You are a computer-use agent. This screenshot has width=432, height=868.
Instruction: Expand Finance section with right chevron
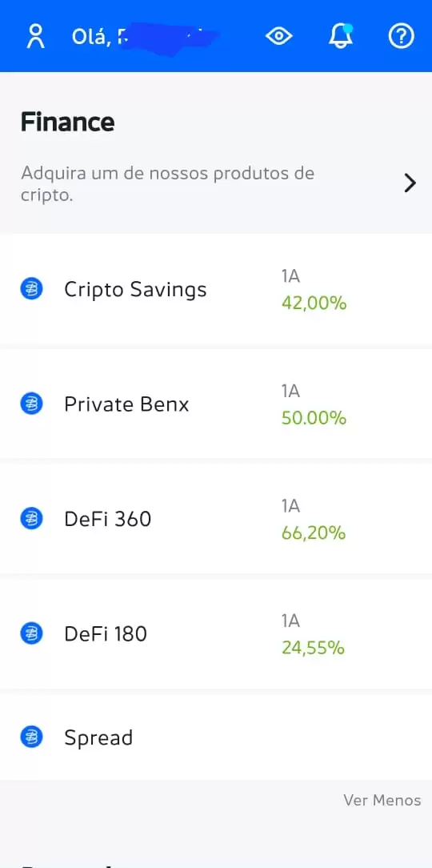410,183
